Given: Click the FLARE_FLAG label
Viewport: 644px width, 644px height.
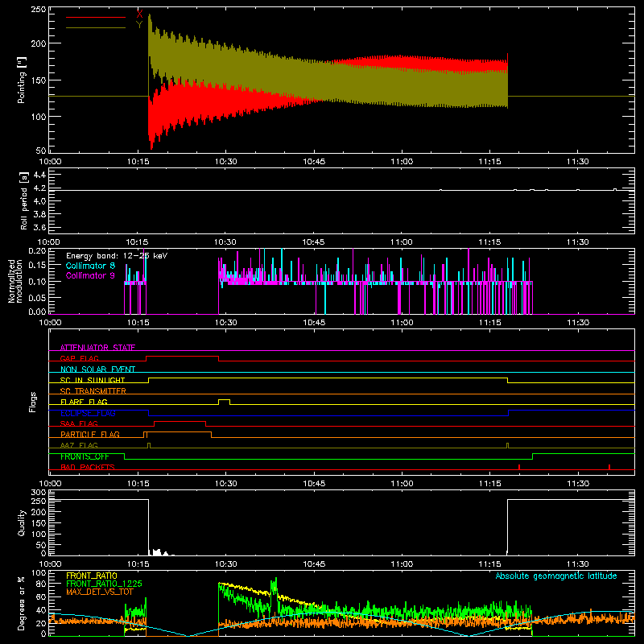Looking at the screenshot, I should point(84,402).
